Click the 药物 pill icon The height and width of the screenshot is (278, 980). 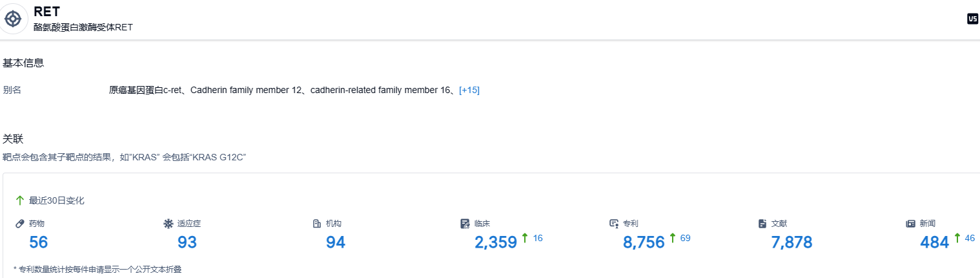(20, 224)
